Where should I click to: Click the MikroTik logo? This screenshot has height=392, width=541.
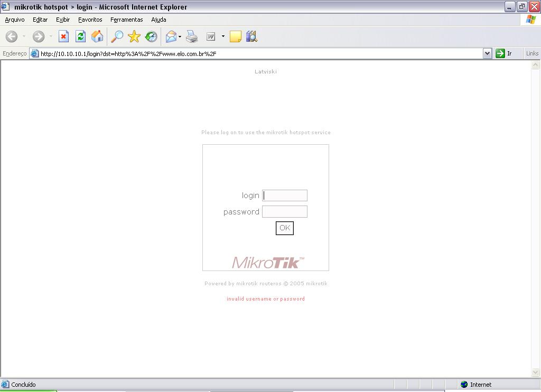(268, 263)
